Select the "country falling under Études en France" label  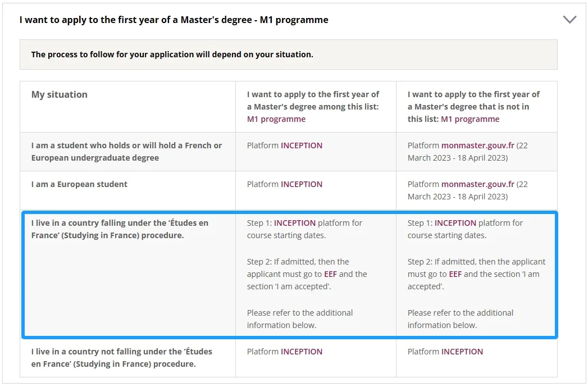(x=120, y=229)
